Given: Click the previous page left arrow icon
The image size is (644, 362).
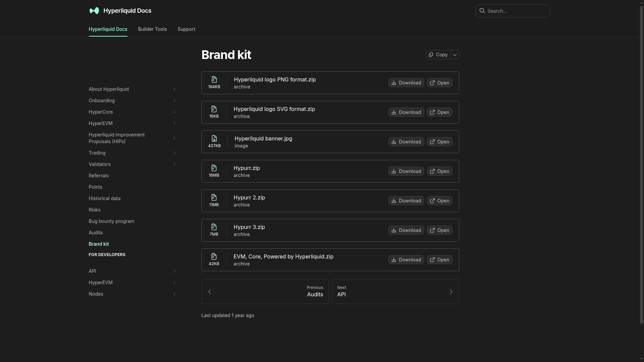Looking at the screenshot, I should (210, 292).
